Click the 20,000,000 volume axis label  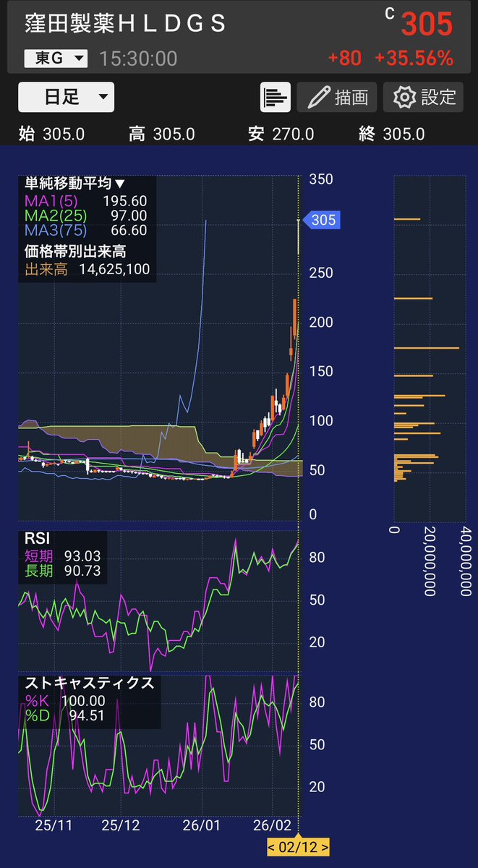coord(430,561)
